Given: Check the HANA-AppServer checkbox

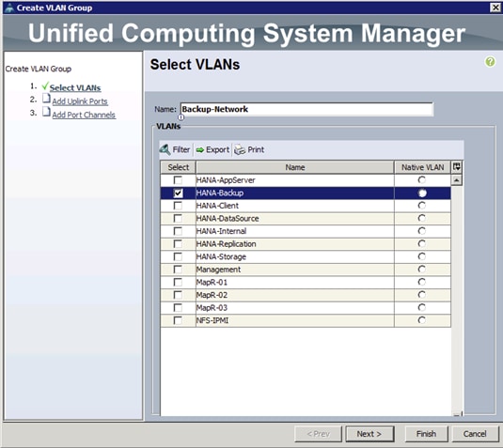Looking at the screenshot, I should (178, 180).
